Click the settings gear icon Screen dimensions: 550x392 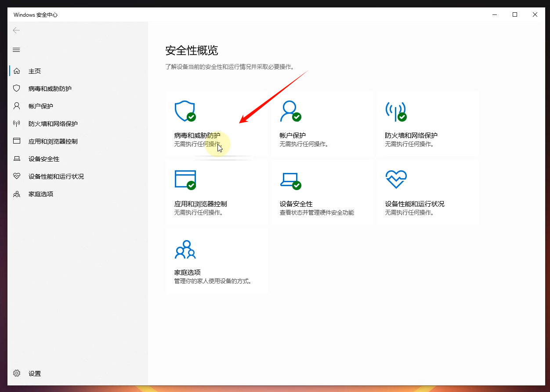click(x=17, y=373)
